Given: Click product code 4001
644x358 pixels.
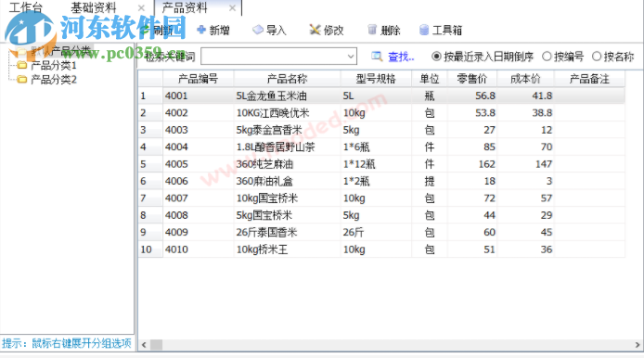Looking at the screenshot, I should pos(198,96).
